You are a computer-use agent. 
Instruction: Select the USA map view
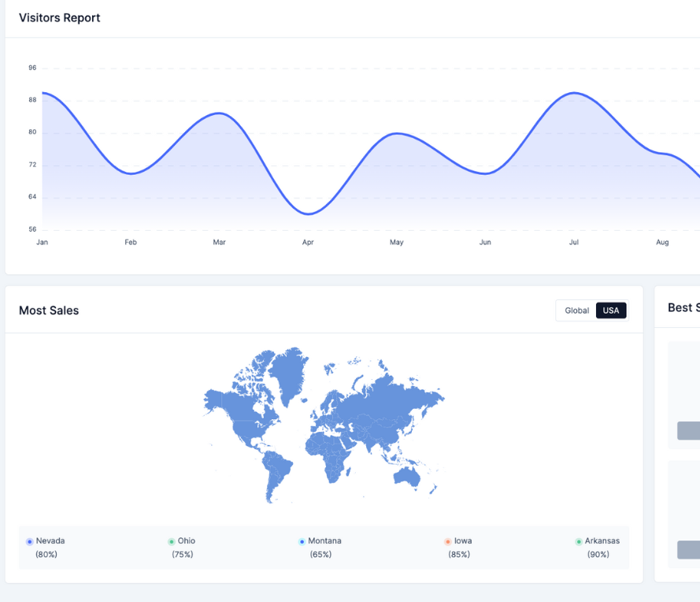click(x=611, y=310)
